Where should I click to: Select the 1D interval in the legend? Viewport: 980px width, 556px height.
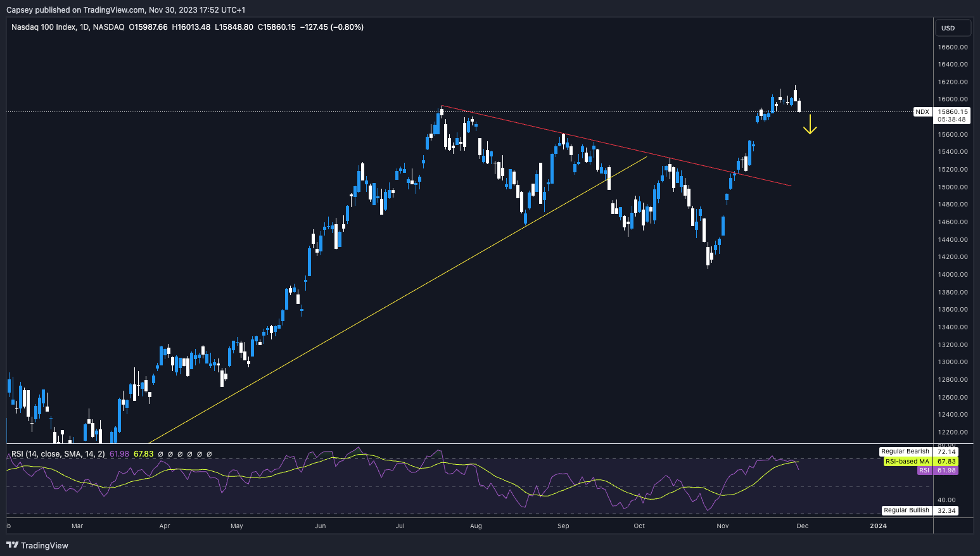[x=85, y=27]
